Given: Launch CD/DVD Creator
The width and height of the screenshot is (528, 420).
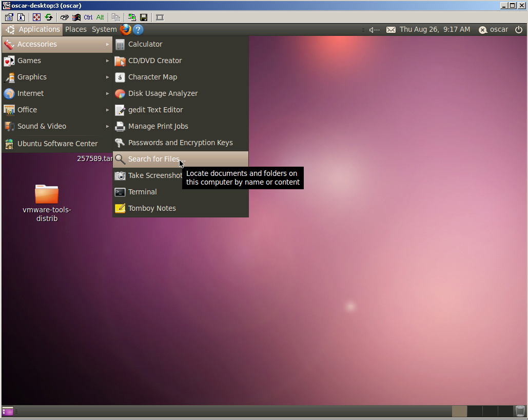Looking at the screenshot, I should pos(181,61).
